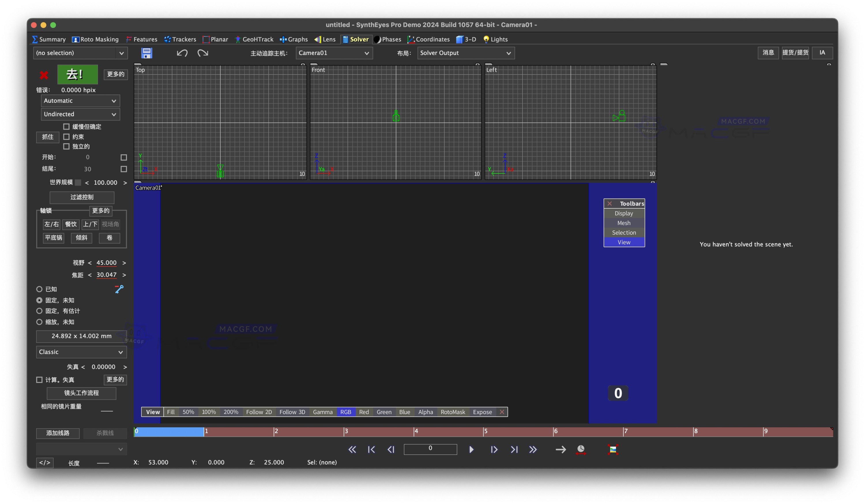The image size is (865, 504).
Task: Open the Solver Output layout dropdown
Action: [466, 53]
